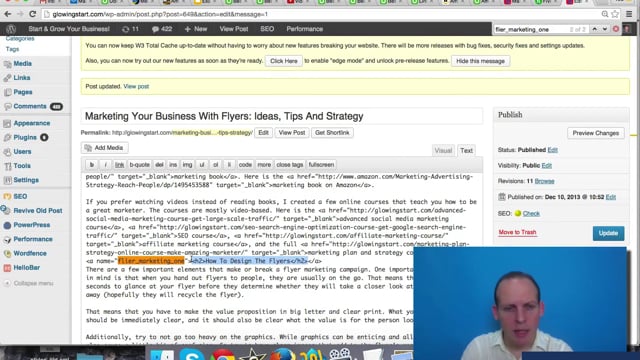Open updates icon showing 11

pos(131,29)
